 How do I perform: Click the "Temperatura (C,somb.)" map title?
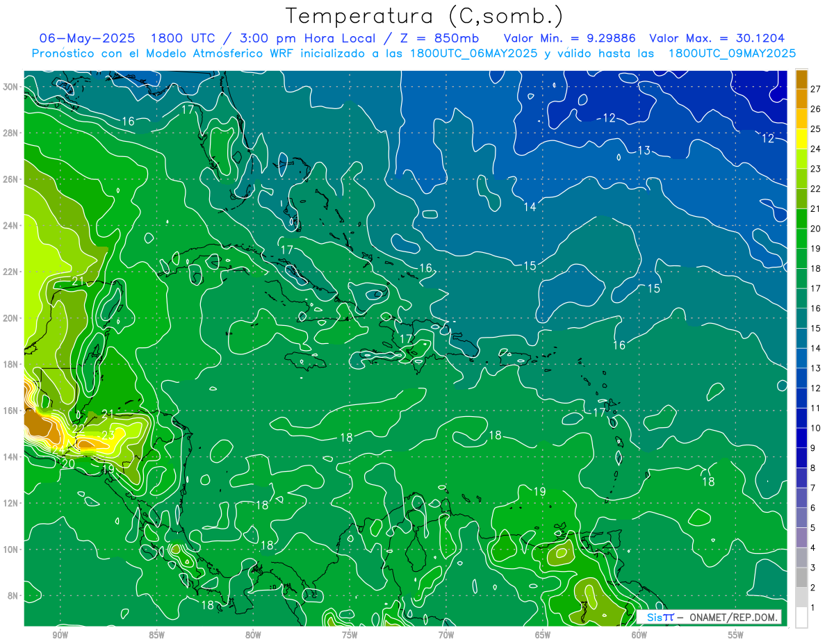click(x=425, y=16)
